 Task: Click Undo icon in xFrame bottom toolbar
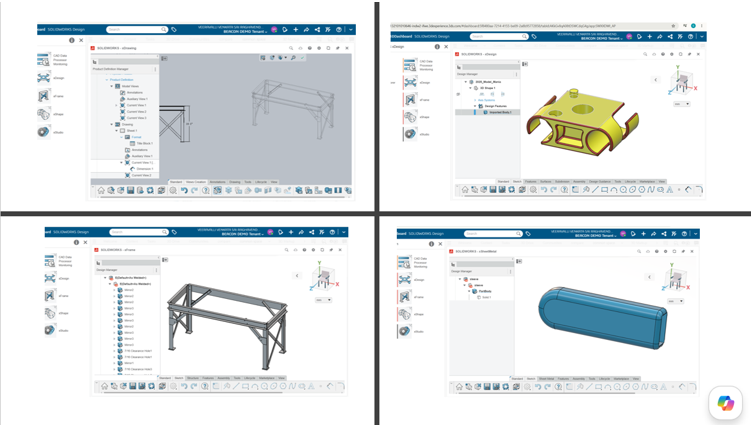coord(184,386)
